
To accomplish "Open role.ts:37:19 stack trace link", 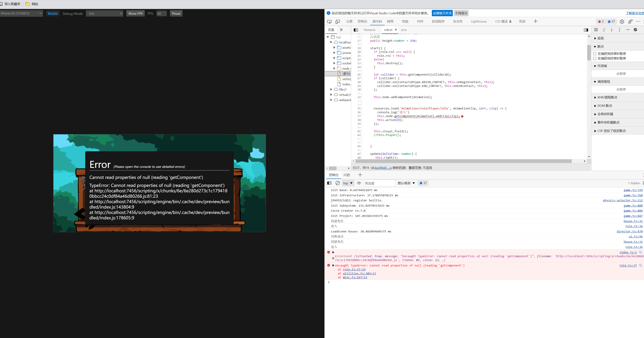I will click(x=354, y=270).
